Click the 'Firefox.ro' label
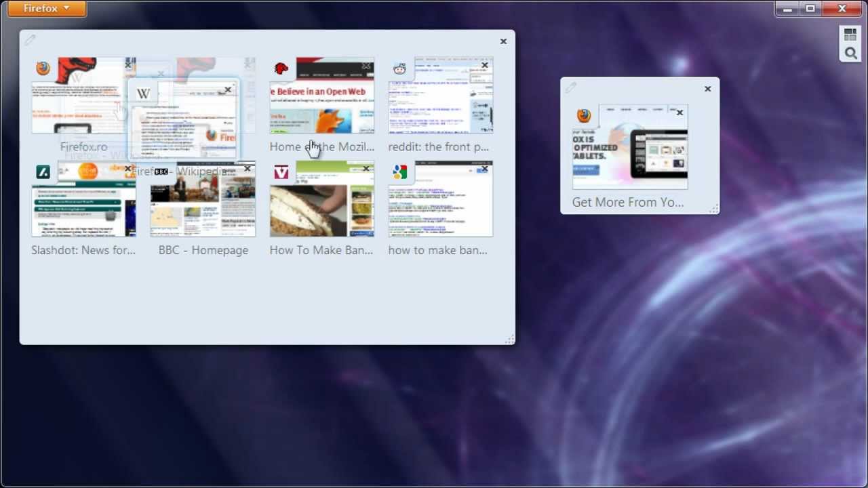868x488 pixels. [83, 146]
